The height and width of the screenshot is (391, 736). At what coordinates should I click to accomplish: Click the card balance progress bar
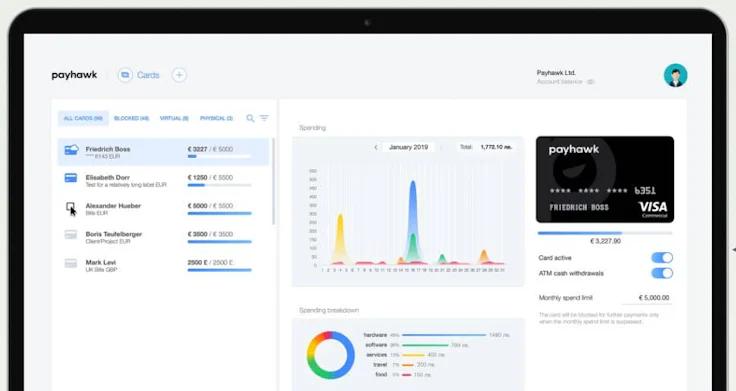point(605,233)
